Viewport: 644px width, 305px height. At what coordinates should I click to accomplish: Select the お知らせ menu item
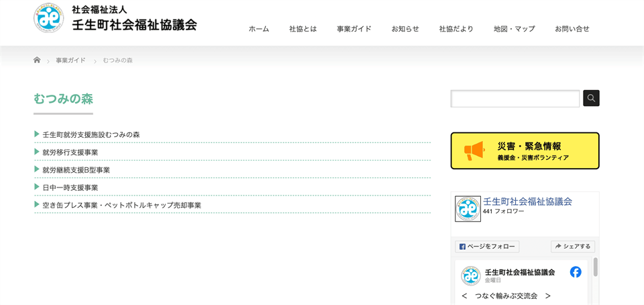click(x=405, y=29)
